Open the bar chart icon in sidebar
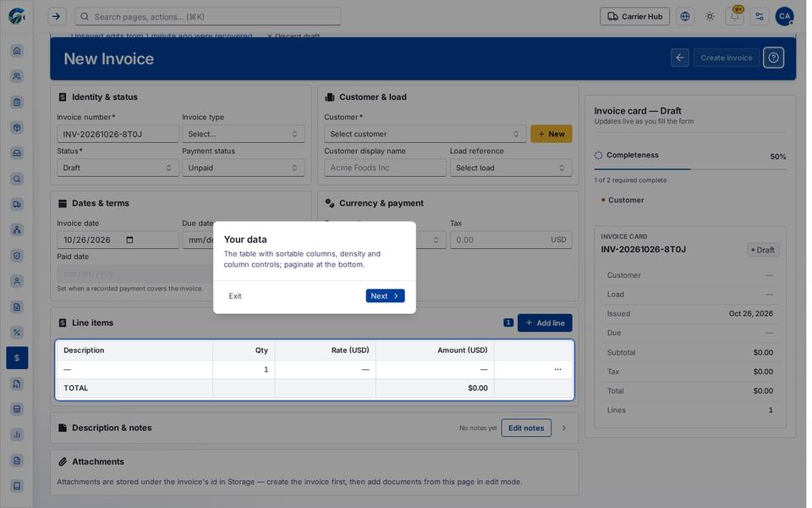Screen dimensions: 812x508 [x=17, y=435]
